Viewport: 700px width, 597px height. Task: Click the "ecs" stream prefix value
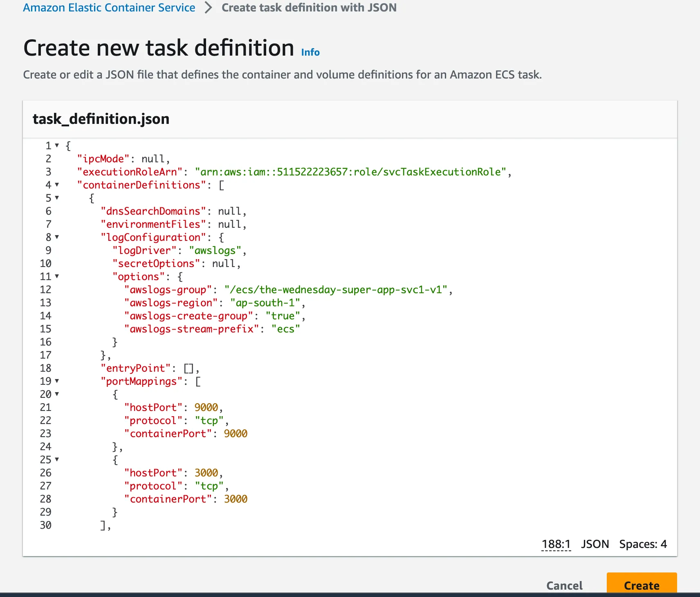pos(286,329)
